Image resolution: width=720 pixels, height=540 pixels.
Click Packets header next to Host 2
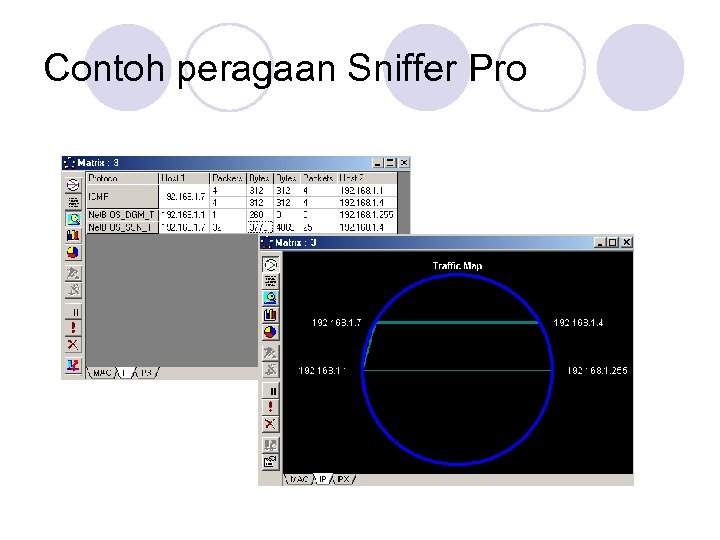pos(319,178)
